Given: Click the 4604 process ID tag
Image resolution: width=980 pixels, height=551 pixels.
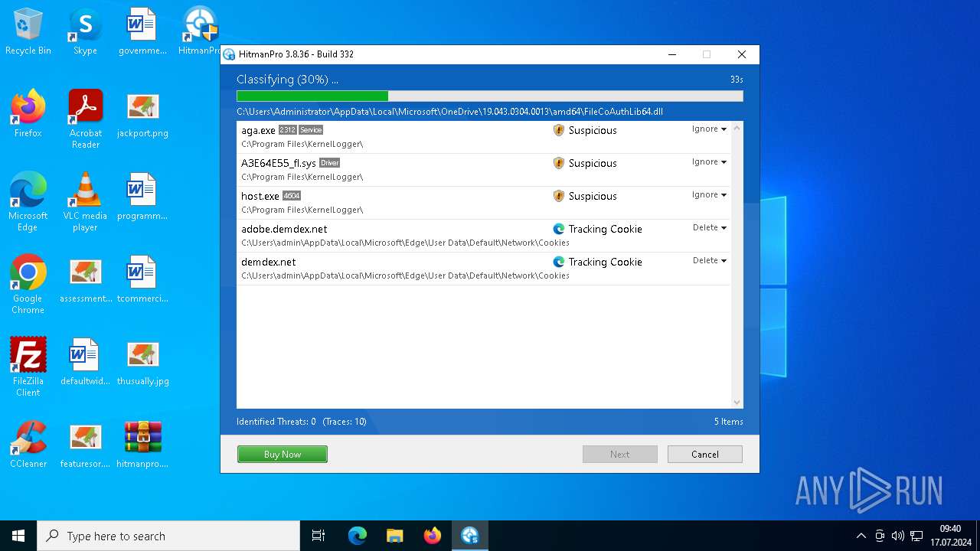Looking at the screenshot, I should 292,196.
